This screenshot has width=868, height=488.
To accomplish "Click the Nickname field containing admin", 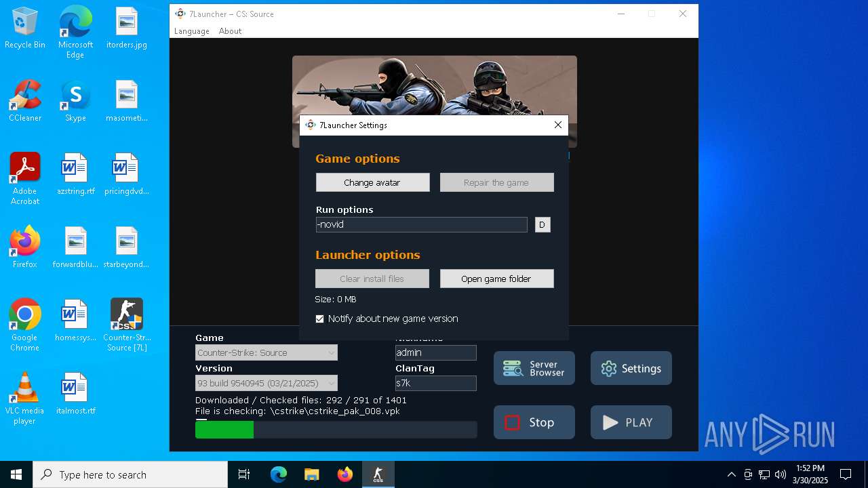I will click(x=436, y=352).
